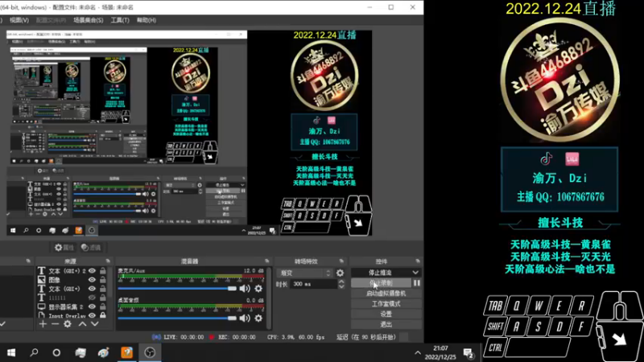Image resolution: width=644 pixels, height=362 pixels.
Task: Open the taskbar clock showing 21:07
Action: tap(440, 352)
